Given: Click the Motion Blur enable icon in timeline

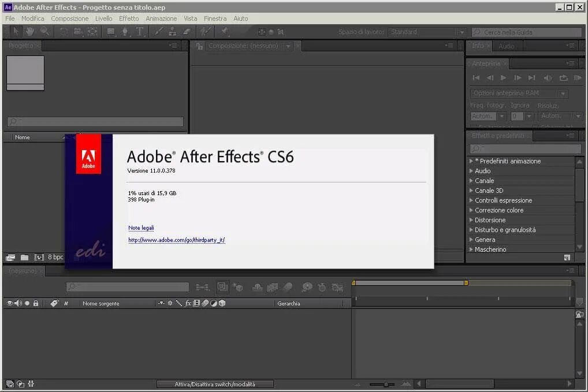Looking at the screenshot, I should click(x=288, y=288).
